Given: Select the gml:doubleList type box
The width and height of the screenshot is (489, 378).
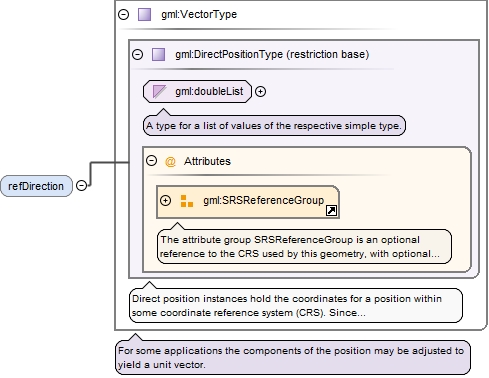Looking at the screenshot, I should 197,91.
